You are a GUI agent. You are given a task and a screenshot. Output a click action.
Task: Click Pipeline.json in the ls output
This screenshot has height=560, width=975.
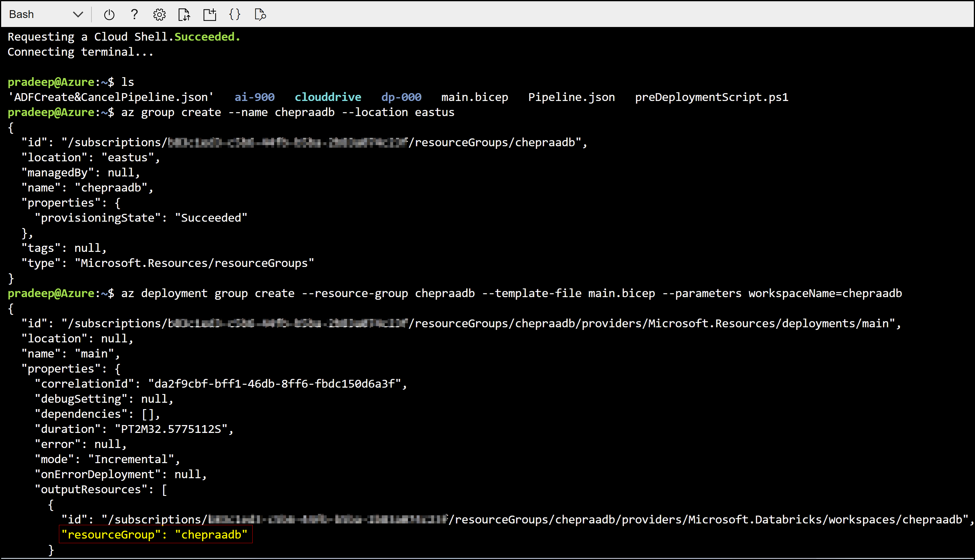pos(571,97)
